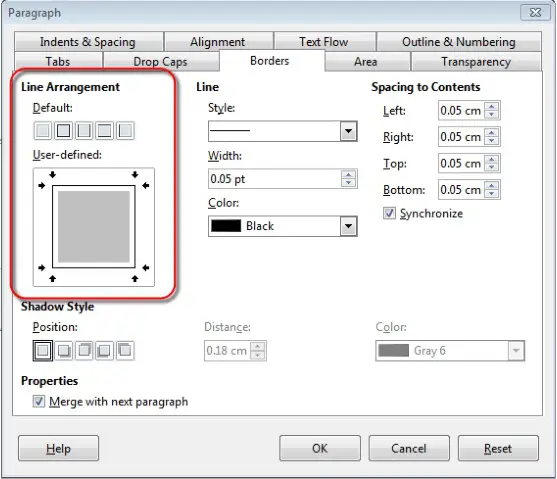This screenshot has width=557, height=479.
Task: Select left and right borders default icon
Action: [84, 130]
